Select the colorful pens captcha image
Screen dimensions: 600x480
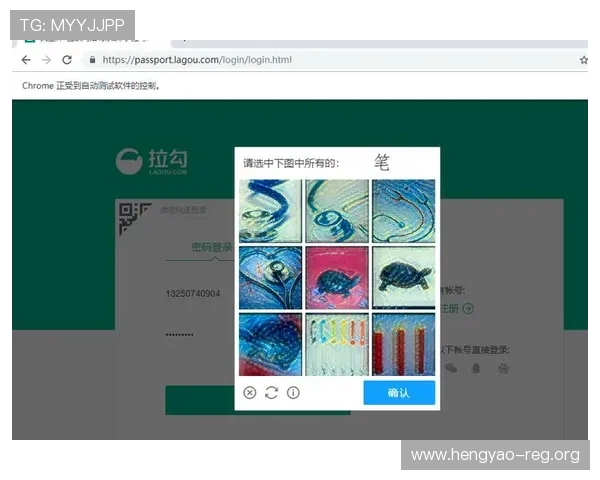[x=337, y=344]
